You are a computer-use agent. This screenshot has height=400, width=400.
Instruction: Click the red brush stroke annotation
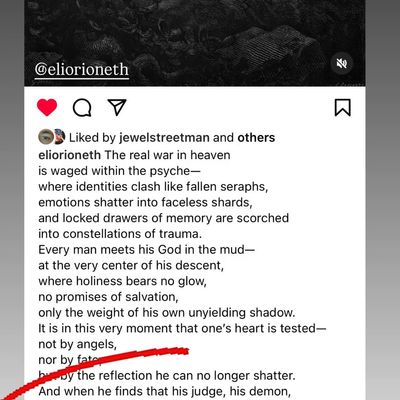(x=95, y=370)
